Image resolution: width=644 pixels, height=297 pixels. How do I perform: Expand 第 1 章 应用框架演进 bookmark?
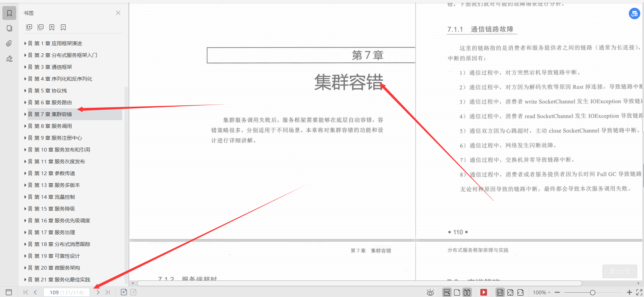25,44
